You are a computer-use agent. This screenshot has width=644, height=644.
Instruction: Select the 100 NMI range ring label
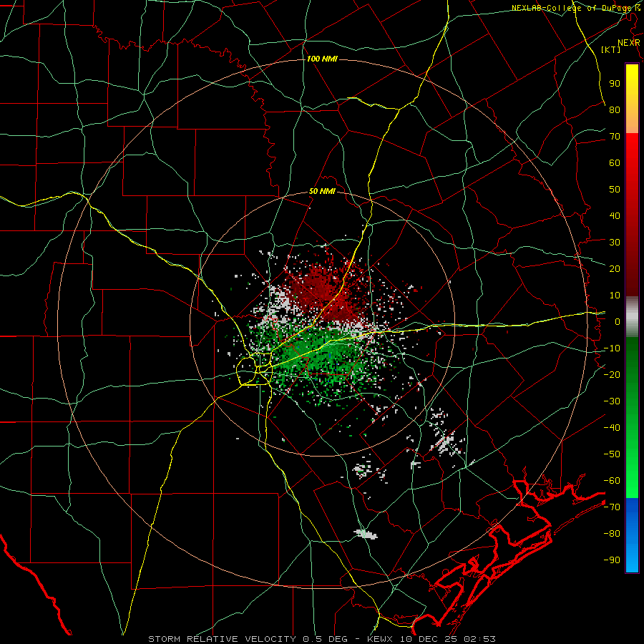(322, 59)
